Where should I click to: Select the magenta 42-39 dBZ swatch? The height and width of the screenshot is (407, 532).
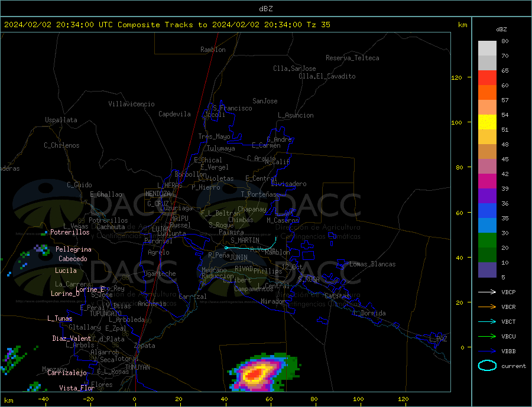click(x=487, y=181)
